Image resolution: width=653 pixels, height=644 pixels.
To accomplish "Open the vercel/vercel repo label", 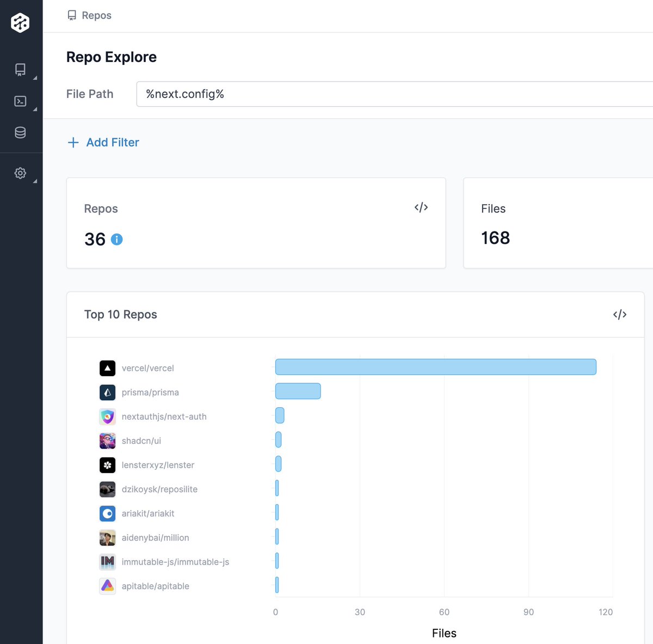I will point(148,368).
